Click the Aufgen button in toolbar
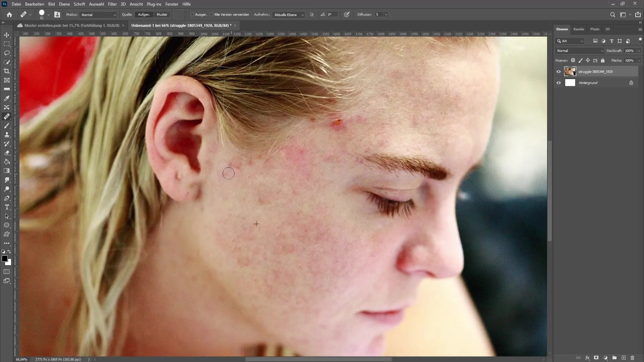This screenshot has height=362, width=644. coord(144,15)
